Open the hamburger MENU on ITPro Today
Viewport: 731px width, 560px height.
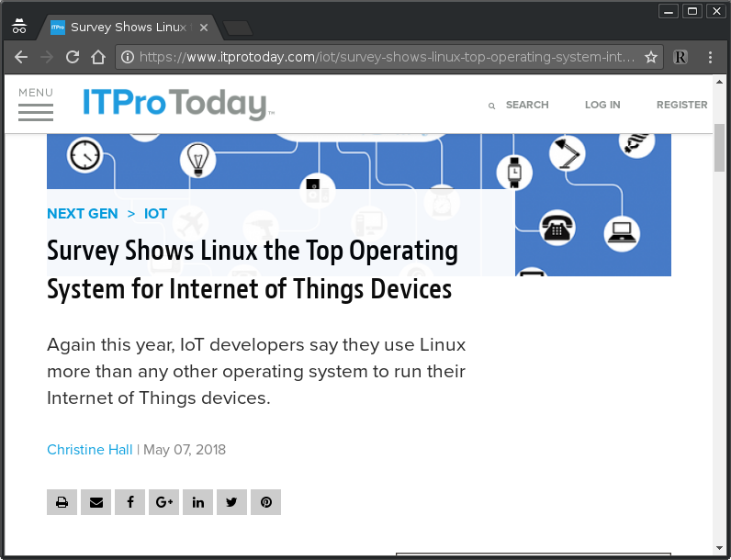coord(36,105)
